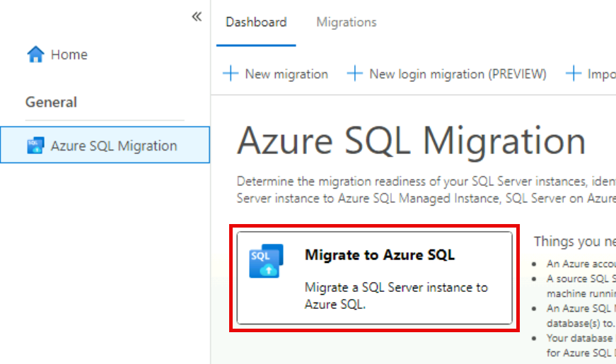Switch to the Migrations tab
The image size is (616, 364).
point(347,23)
